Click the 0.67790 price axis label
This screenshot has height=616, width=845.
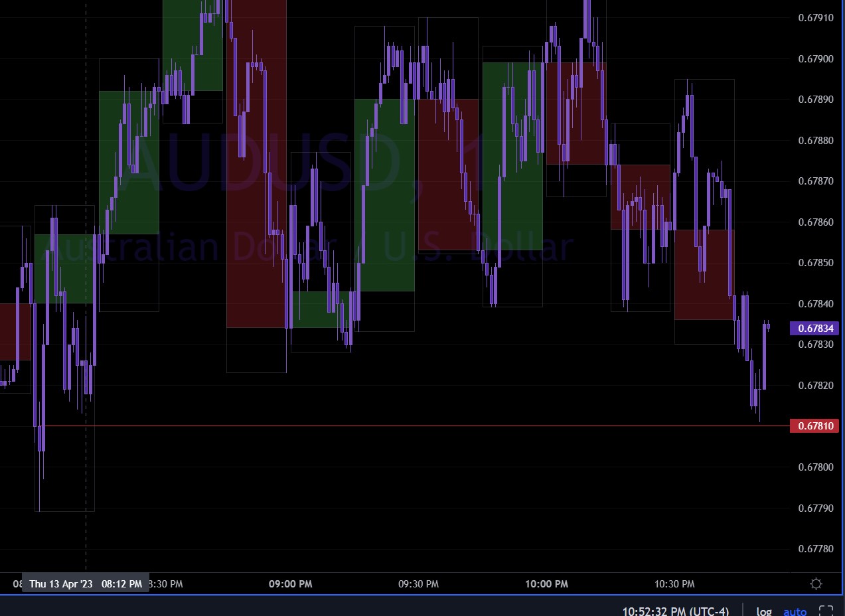[x=815, y=508]
